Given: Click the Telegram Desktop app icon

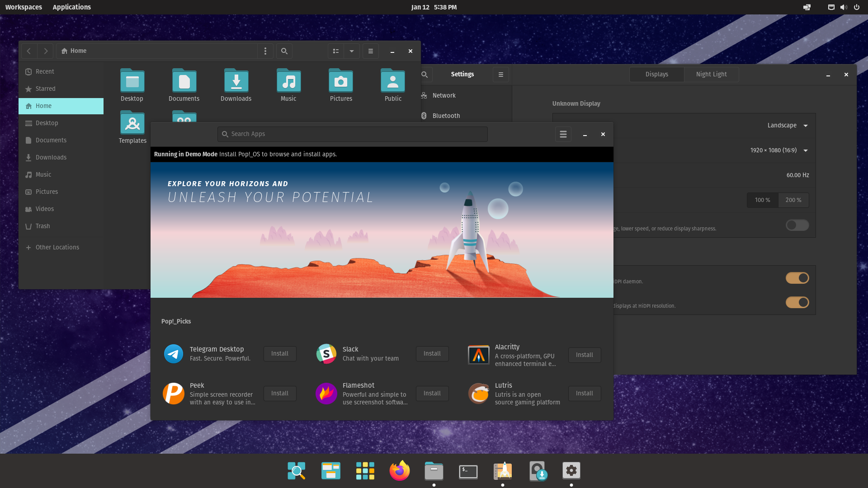Looking at the screenshot, I should coord(174,354).
